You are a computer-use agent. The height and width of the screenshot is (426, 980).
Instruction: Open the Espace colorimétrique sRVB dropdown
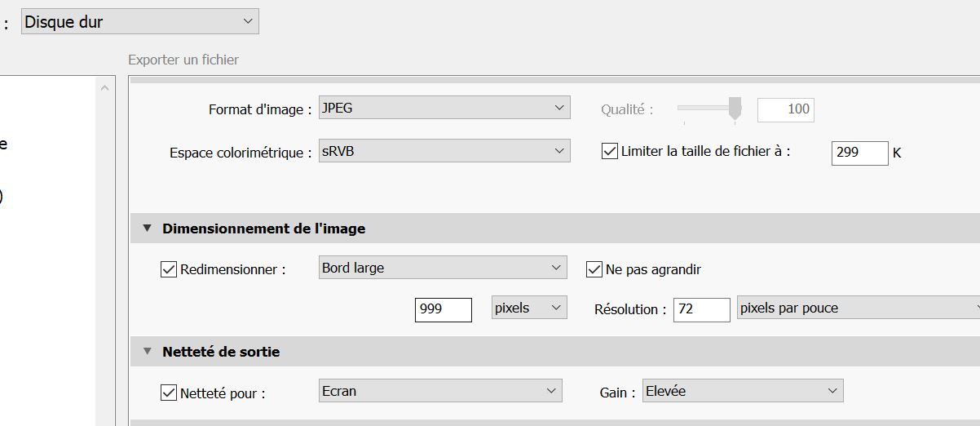click(x=443, y=151)
